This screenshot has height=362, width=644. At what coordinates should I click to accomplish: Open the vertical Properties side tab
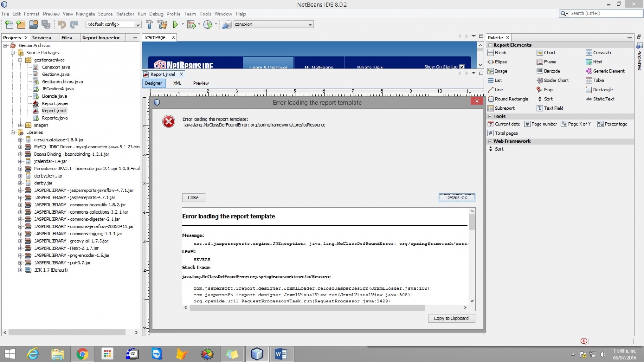pos(639,57)
